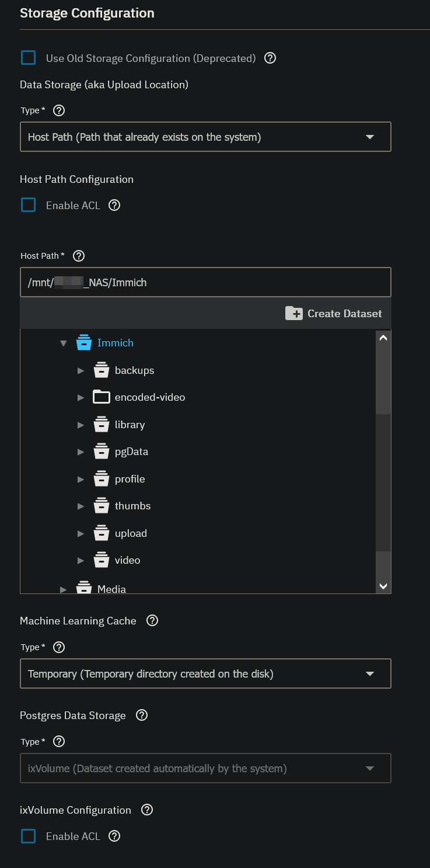
Task: Click the Immich dataset icon
Action: (x=84, y=343)
